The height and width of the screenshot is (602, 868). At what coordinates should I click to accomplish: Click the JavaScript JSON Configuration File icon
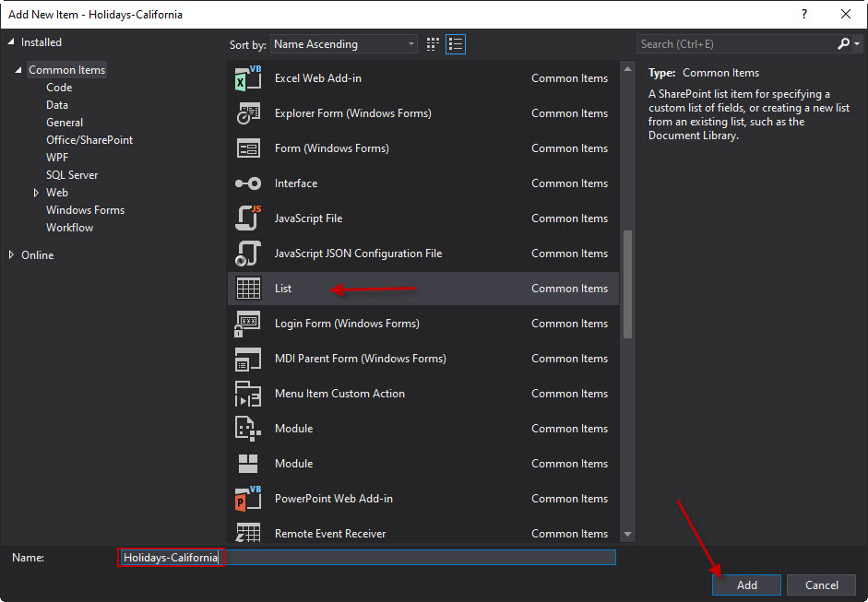[248, 254]
